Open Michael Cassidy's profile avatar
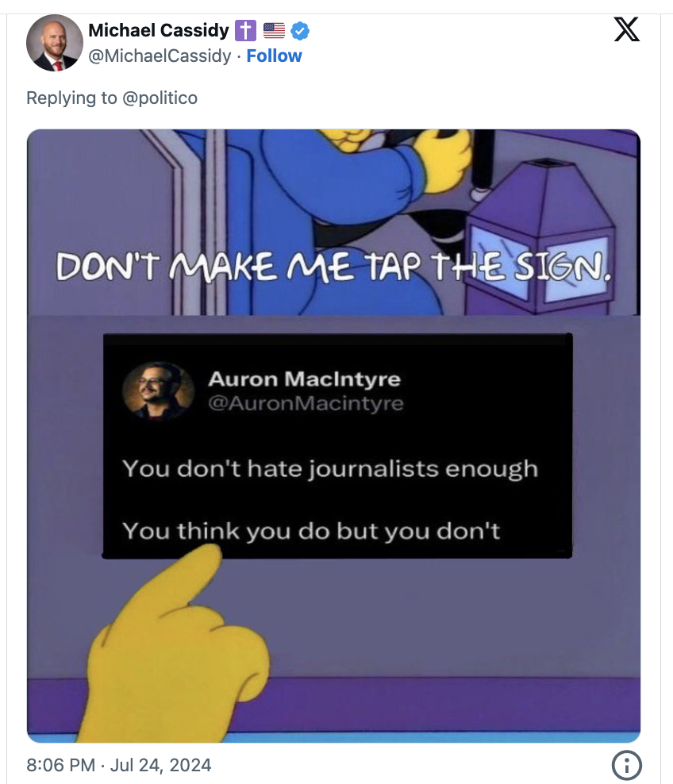 coord(55,43)
